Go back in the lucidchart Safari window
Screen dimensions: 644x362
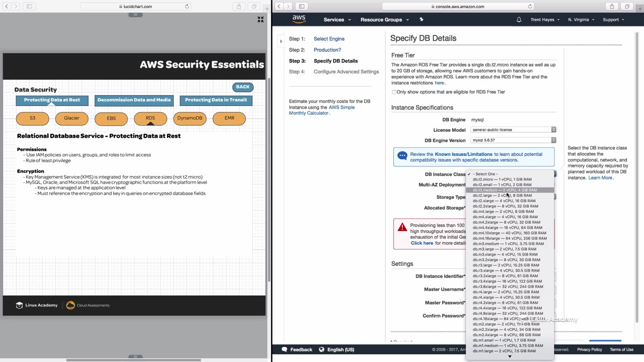pos(7,7)
